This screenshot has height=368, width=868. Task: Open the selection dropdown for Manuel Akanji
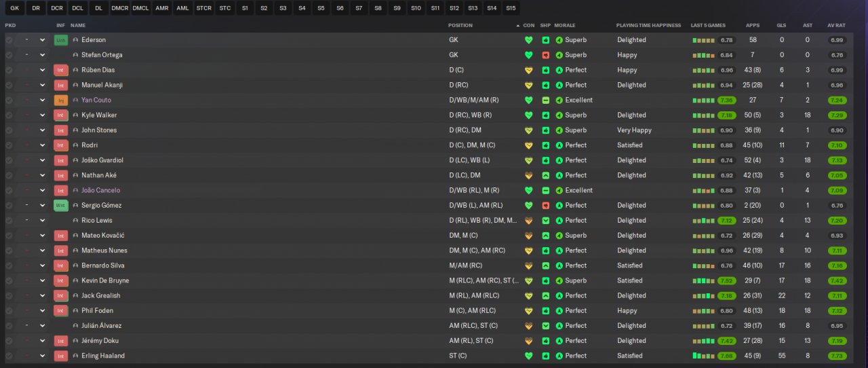click(x=43, y=85)
